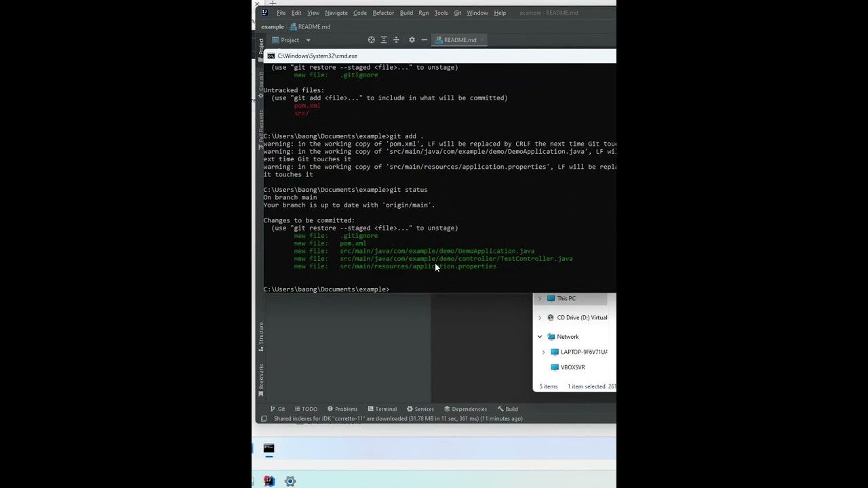
Task: Open the File menu
Action: tap(281, 13)
